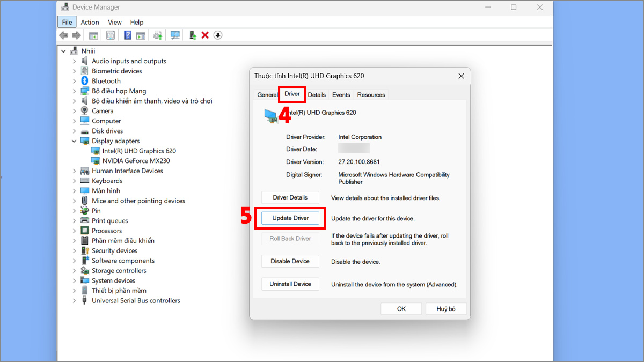This screenshot has width=644, height=362.
Task: Select the Phần mềm điều khiển row
Action: click(123, 241)
